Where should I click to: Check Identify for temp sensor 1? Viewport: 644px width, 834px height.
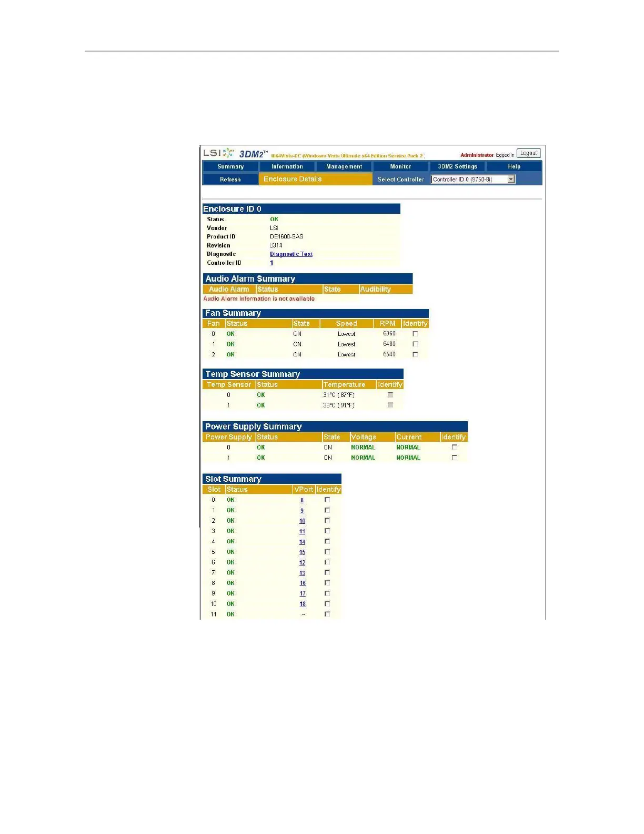(x=390, y=405)
